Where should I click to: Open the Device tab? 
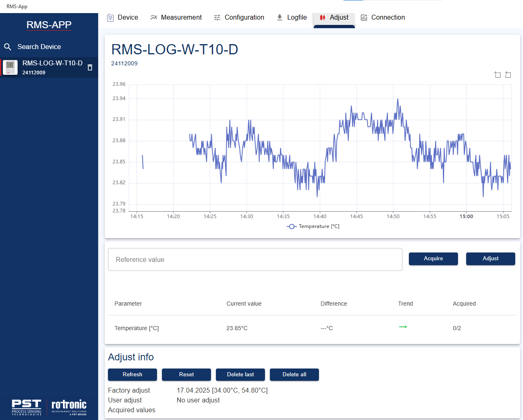[x=123, y=18]
